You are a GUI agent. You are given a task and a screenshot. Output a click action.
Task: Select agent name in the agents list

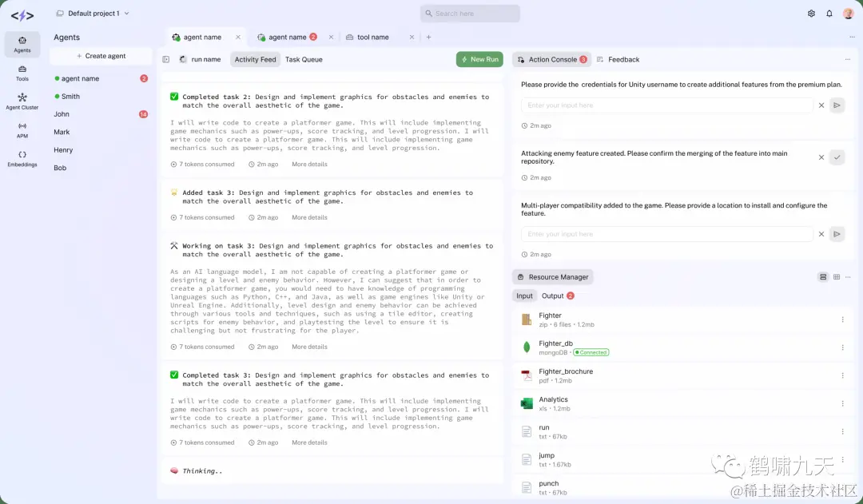(101, 79)
